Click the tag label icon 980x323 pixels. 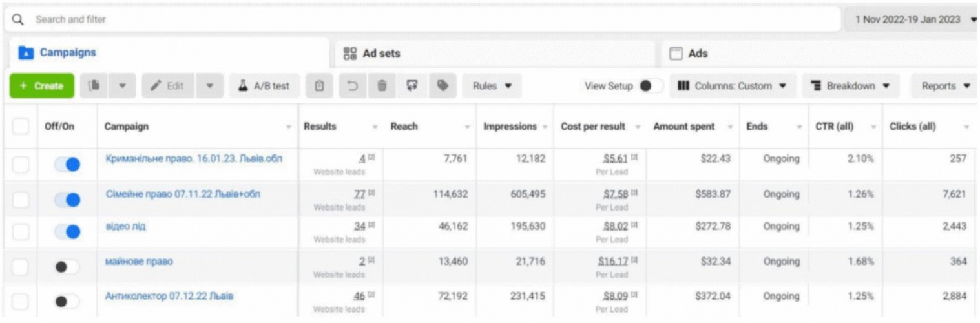[x=443, y=86]
